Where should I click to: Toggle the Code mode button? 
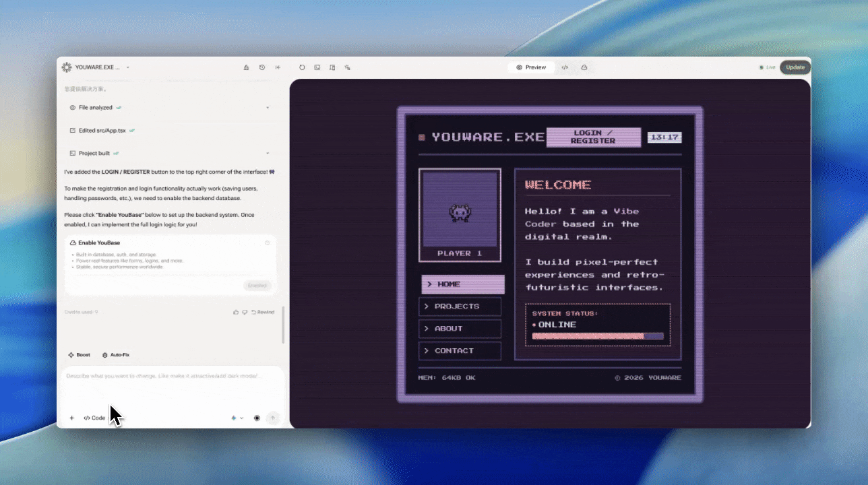coord(94,418)
